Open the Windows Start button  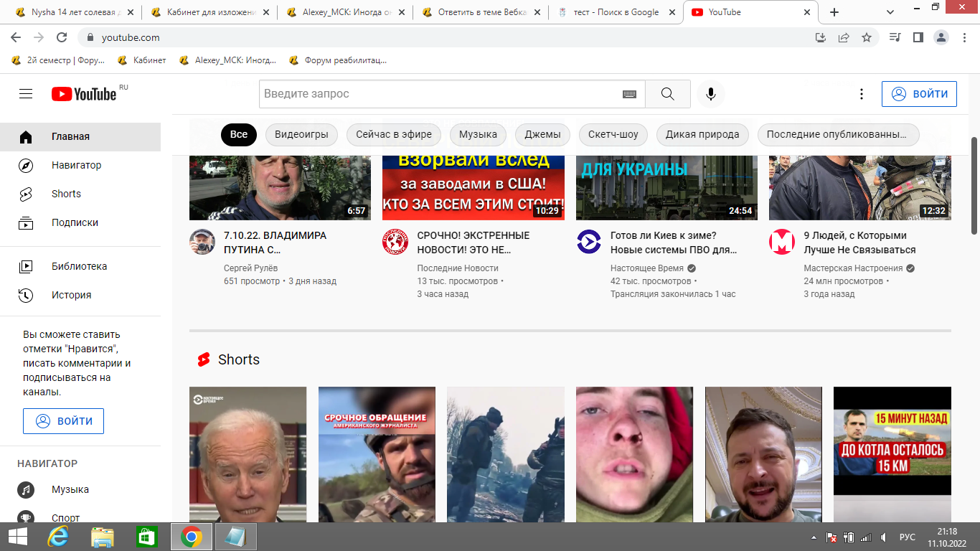coord(18,537)
